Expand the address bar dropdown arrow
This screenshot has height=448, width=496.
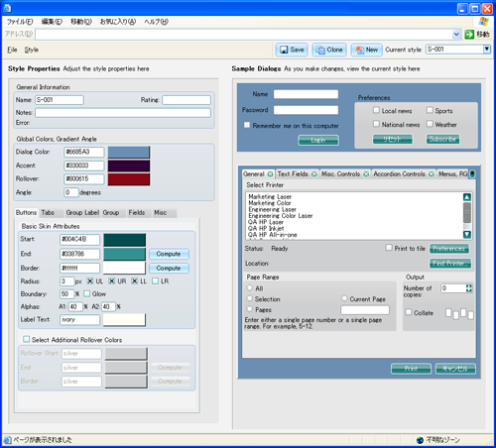456,35
